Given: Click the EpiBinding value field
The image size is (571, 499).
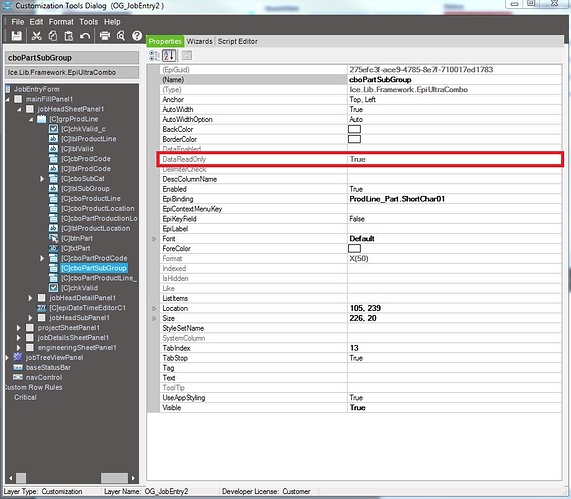Looking at the screenshot, I should (454, 199).
